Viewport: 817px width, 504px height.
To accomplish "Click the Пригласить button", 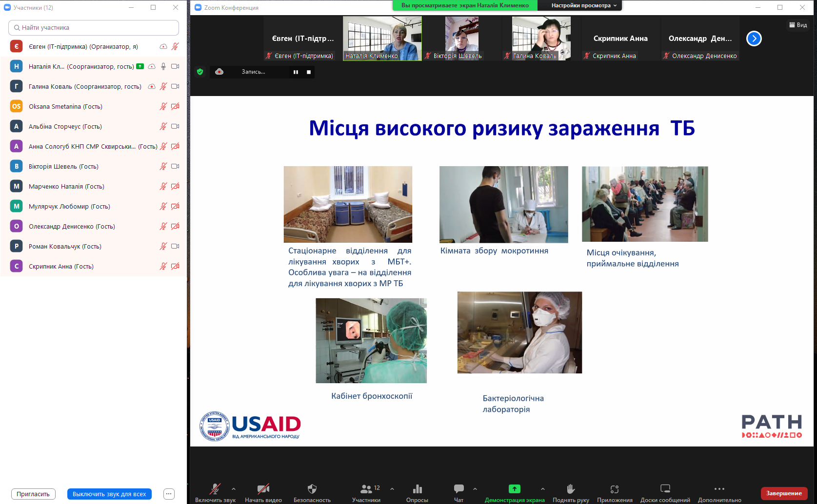I will (x=33, y=494).
